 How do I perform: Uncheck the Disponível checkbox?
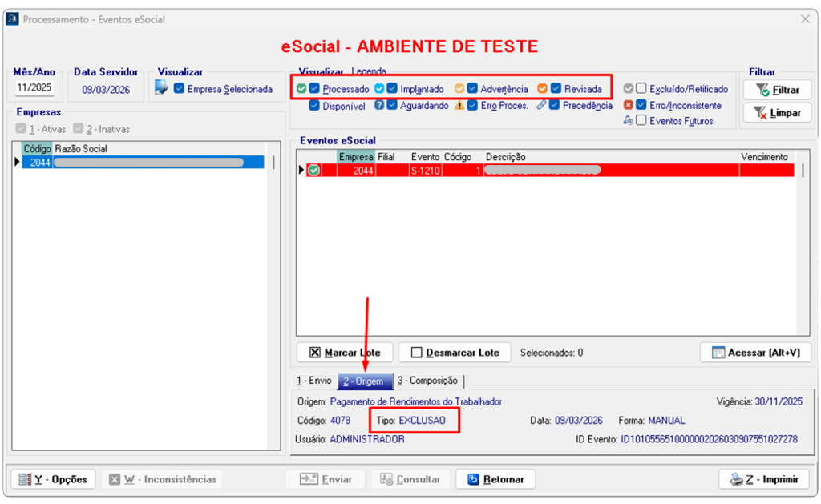pyautogui.click(x=314, y=106)
